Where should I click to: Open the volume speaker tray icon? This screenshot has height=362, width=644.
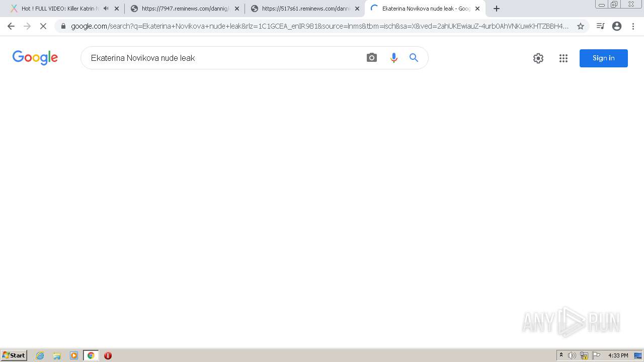point(572,355)
